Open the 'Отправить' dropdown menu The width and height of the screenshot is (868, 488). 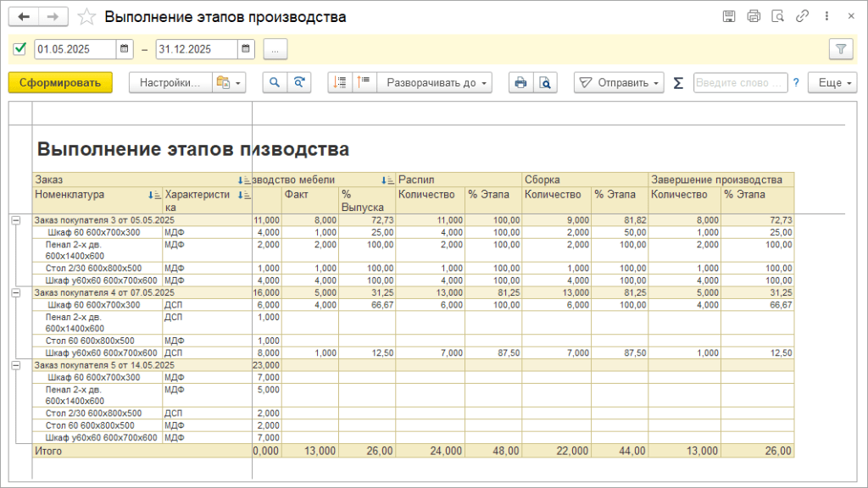click(620, 82)
